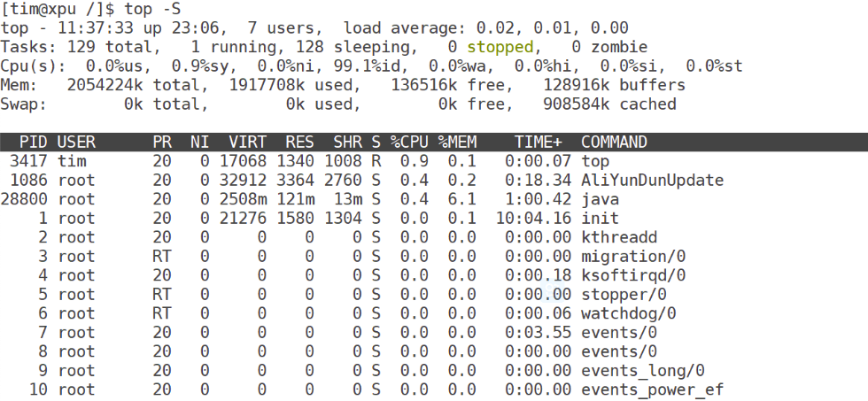Click the java process command

pyautogui.click(x=600, y=199)
